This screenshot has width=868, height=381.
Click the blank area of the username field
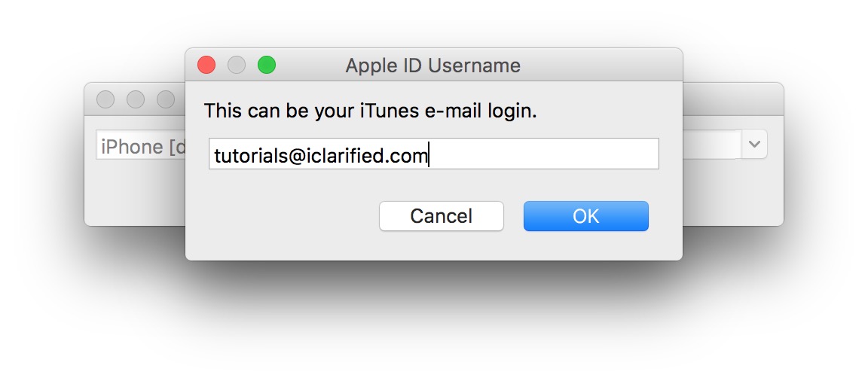[x=542, y=154]
